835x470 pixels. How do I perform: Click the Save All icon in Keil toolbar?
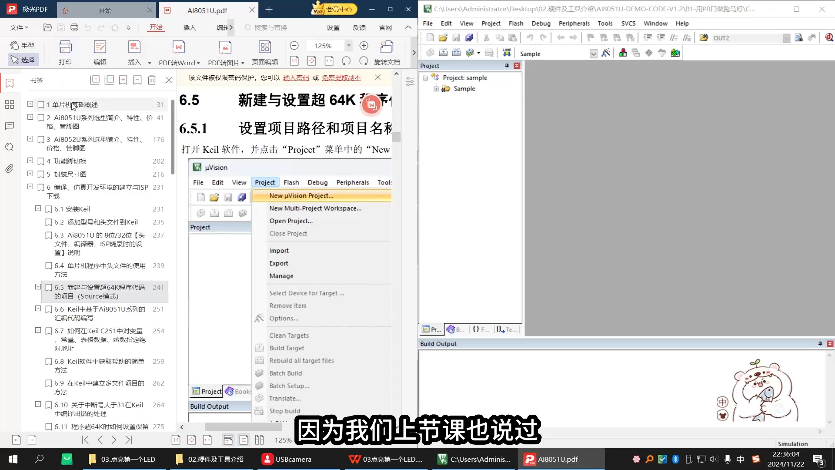[x=469, y=38]
